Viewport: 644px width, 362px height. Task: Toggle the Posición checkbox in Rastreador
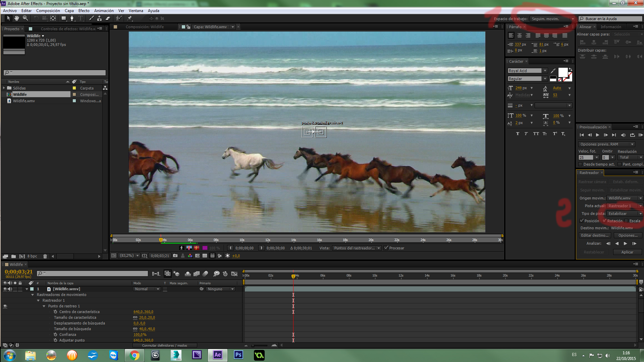click(x=582, y=221)
